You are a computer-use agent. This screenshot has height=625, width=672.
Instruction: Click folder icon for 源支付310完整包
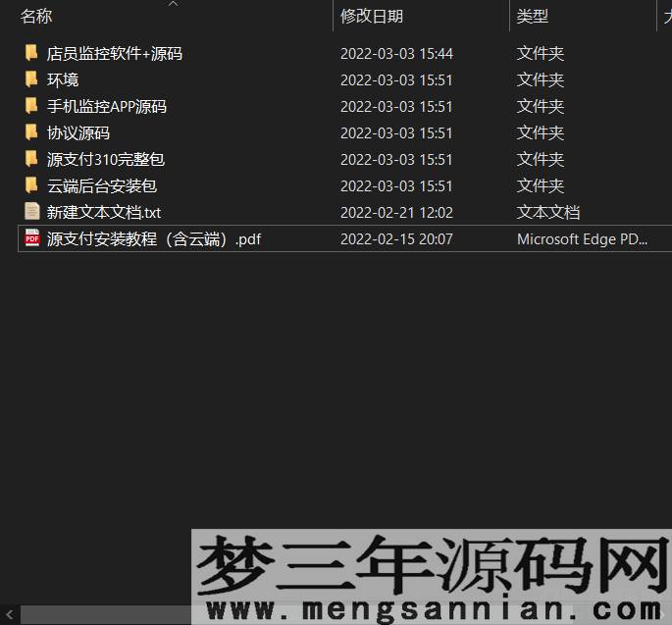pyautogui.click(x=31, y=160)
